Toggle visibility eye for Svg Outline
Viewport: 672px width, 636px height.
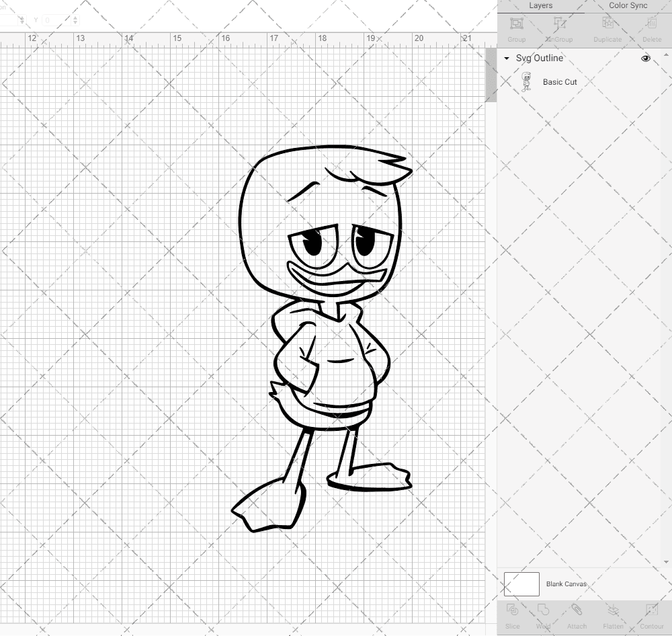[645, 58]
